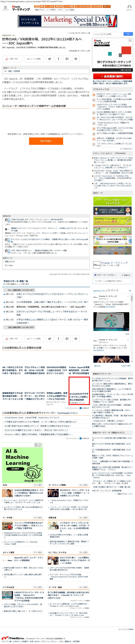The width and height of the screenshot is (135, 644).
Task: Click the footer ITmedia Inc. logo
Action: coord(13,638)
